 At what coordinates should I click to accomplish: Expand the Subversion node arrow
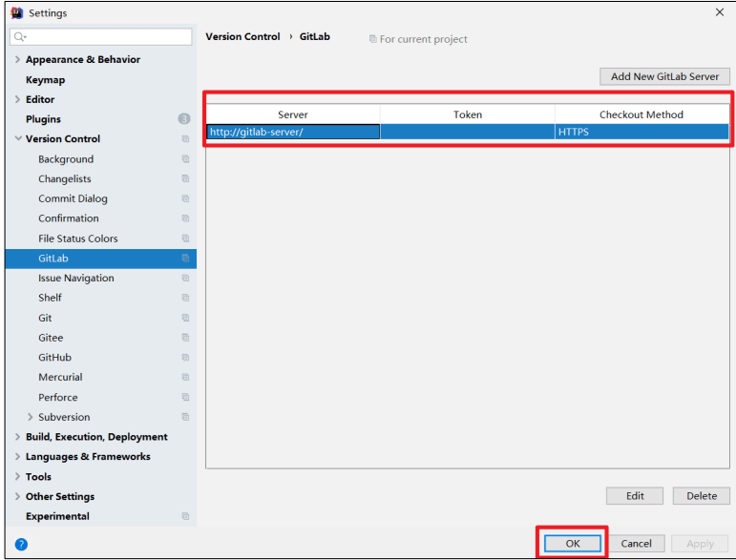pos(30,417)
